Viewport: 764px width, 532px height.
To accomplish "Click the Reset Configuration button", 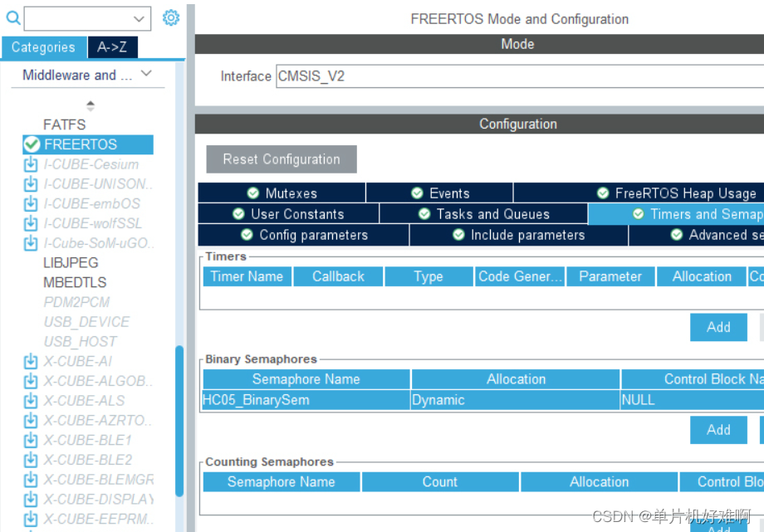I will [x=282, y=159].
